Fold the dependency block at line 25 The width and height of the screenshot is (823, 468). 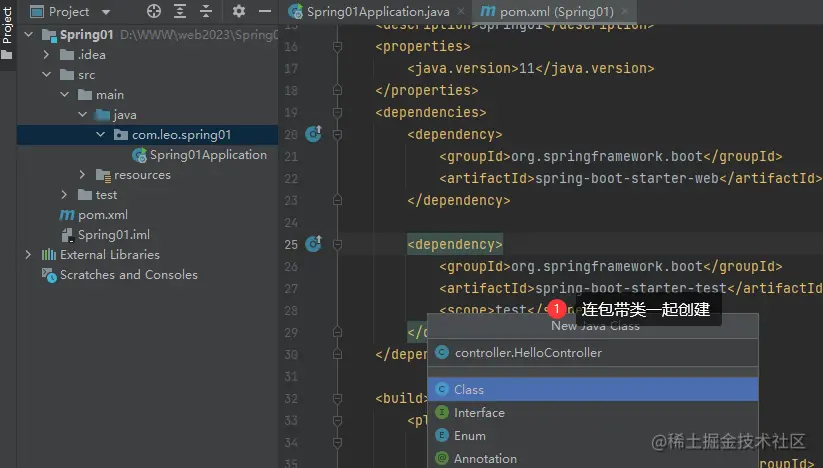pos(337,244)
